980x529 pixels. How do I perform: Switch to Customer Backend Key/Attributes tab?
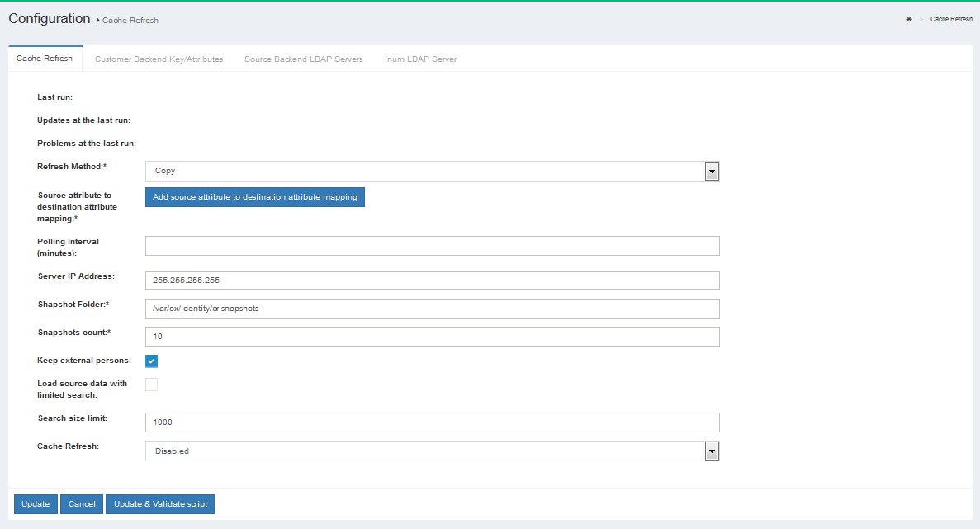click(x=159, y=59)
